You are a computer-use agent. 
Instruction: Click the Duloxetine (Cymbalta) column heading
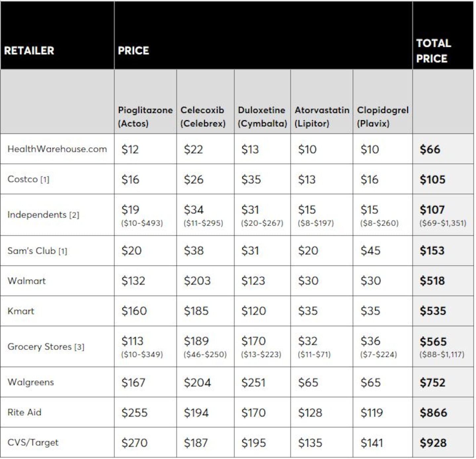click(x=262, y=116)
